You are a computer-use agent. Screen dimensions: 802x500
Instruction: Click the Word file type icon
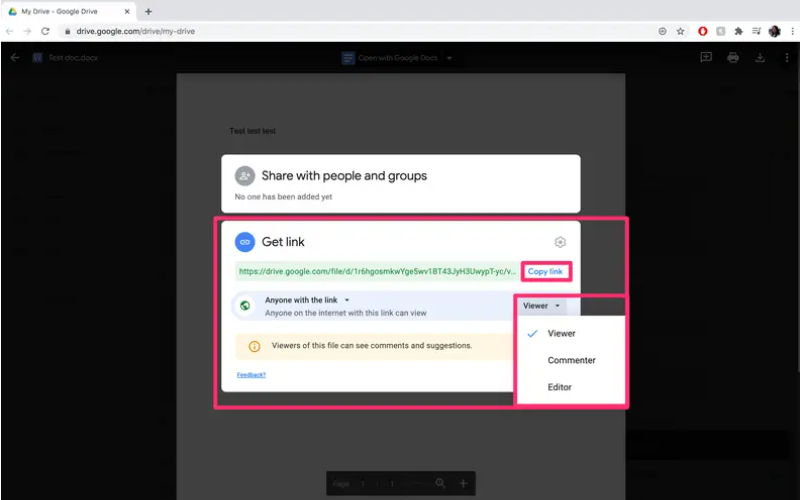click(x=37, y=58)
